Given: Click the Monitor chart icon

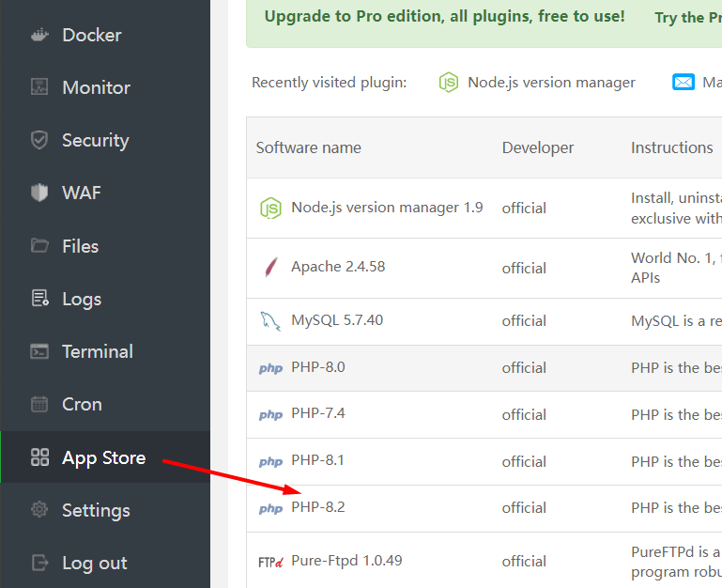Looking at the screenshot, I should [39, 86].
